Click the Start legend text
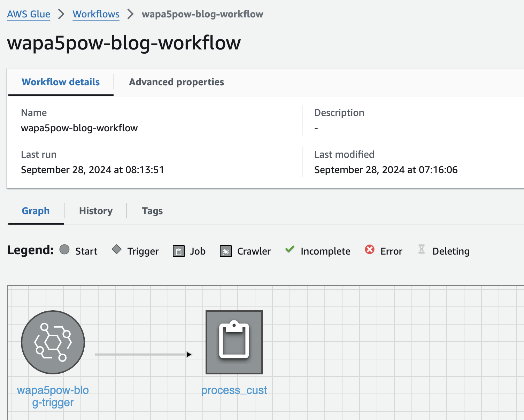 (x=86, y=251)
